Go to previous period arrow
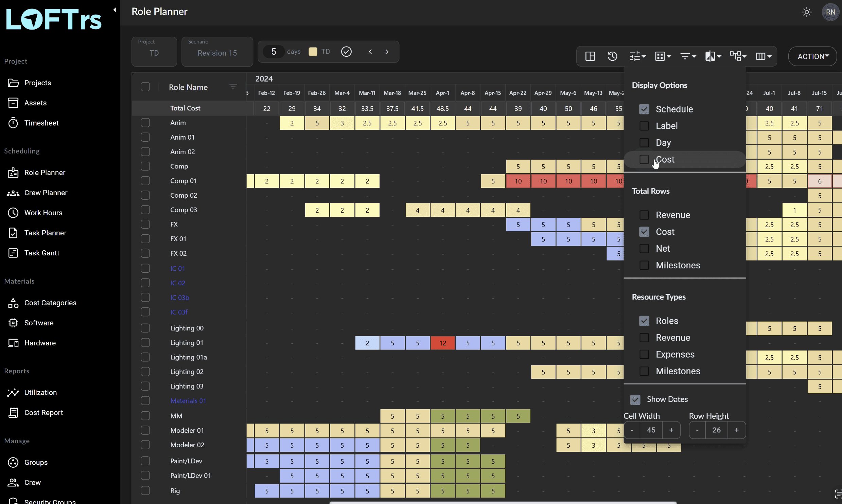 (370, 52)
